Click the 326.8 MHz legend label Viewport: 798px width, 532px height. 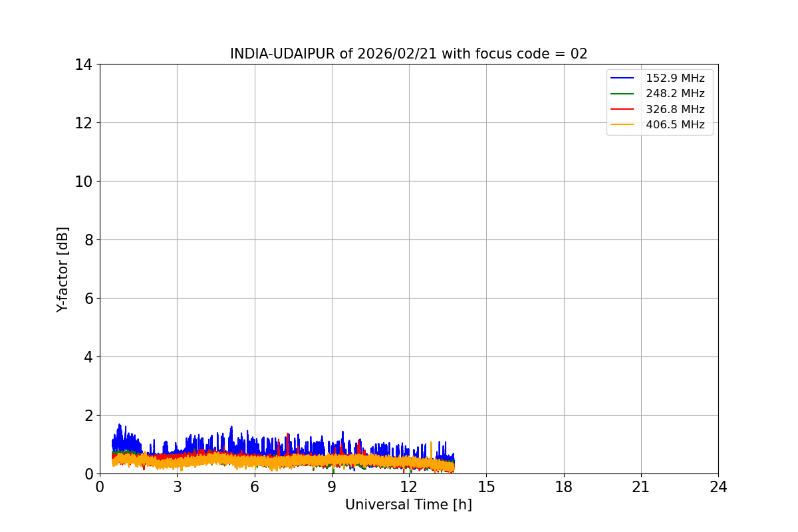675,109
